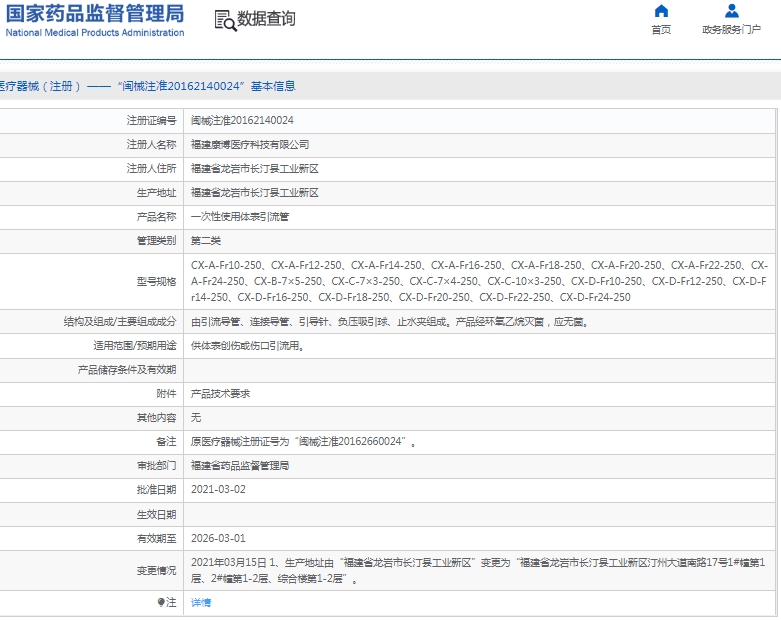The image size is (781, 621).
Task: Select registration number 闽械注准20162140024 value
Action: [242, 121]
